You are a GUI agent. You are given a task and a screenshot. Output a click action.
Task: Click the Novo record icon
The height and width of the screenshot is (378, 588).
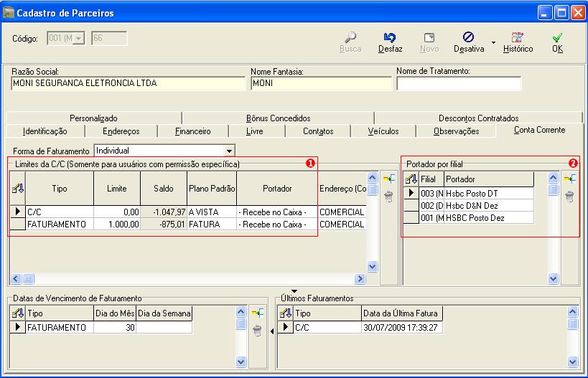[x=429, y=37]
